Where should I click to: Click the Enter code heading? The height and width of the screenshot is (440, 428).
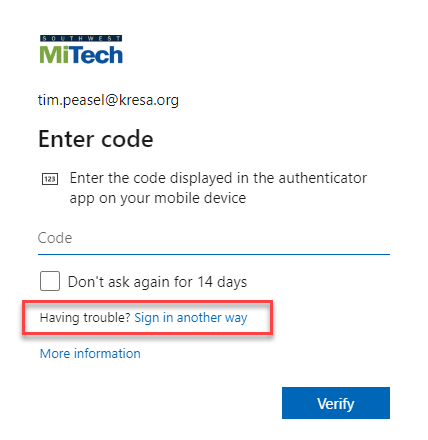96,139
